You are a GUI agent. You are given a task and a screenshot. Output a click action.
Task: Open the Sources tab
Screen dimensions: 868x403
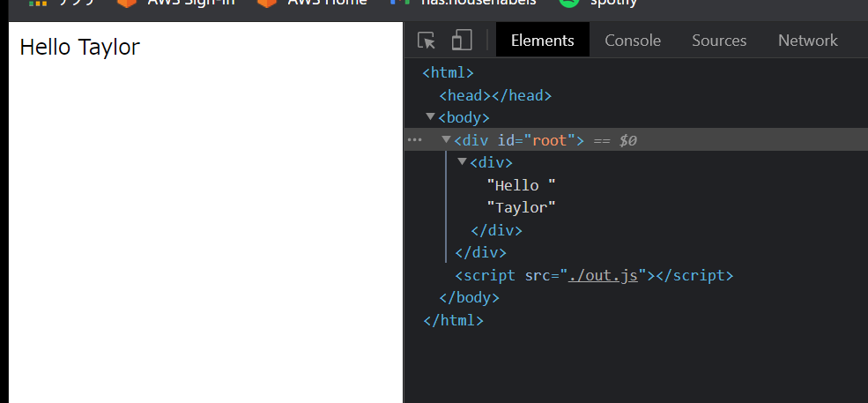[719, 41]
